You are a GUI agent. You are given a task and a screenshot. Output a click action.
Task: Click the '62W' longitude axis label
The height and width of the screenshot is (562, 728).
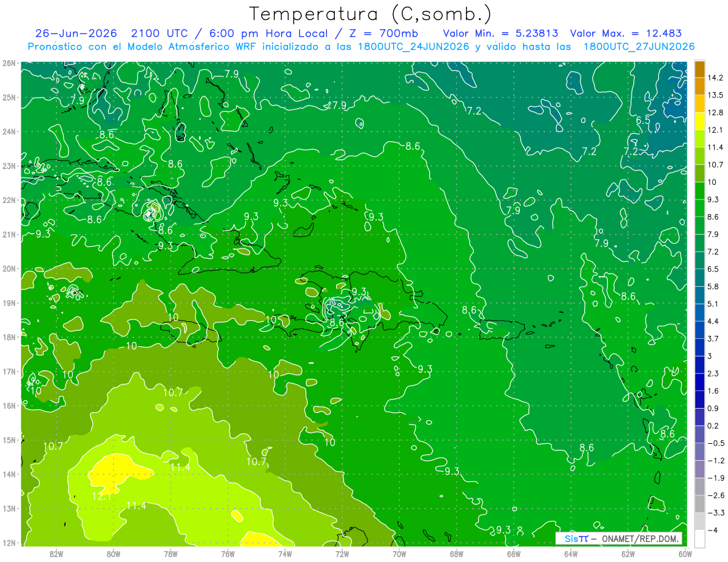click(x=628, y=554)
